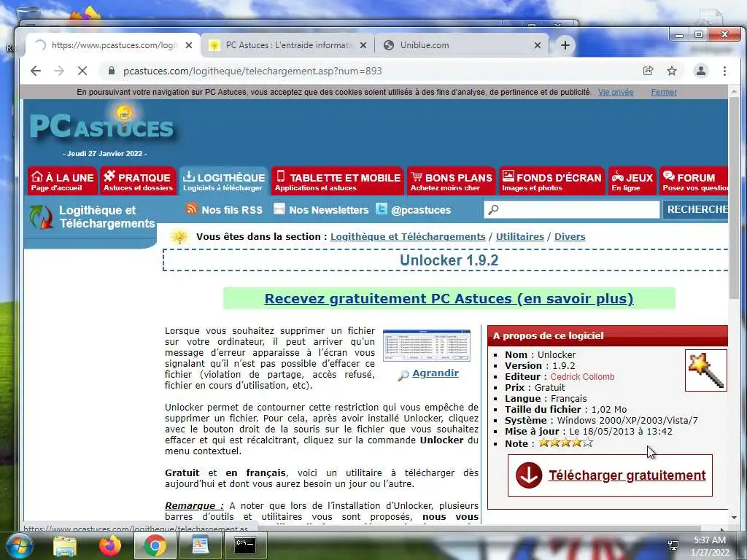Open the Nos Newsletters link

[x=329, y=209]
